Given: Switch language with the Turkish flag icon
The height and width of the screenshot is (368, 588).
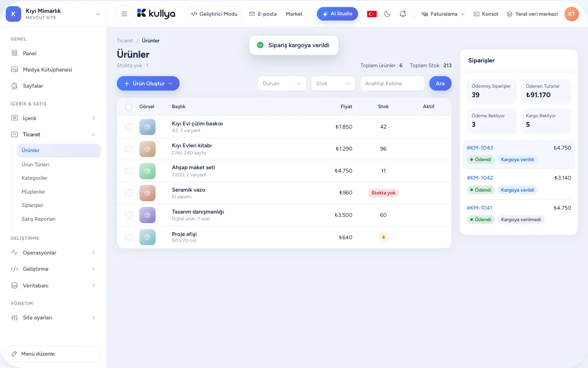Looking at the screenshot, I should pos(372,14).
